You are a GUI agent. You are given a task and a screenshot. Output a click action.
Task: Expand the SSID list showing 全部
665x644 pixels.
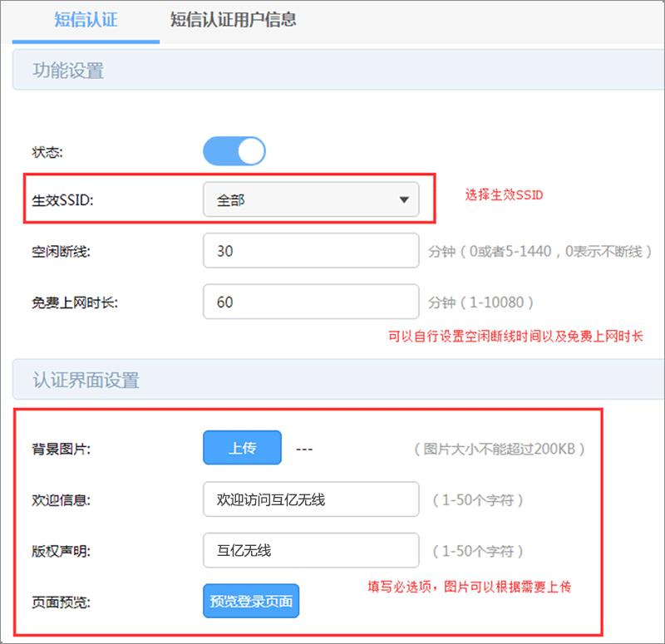tap(311, 199)
